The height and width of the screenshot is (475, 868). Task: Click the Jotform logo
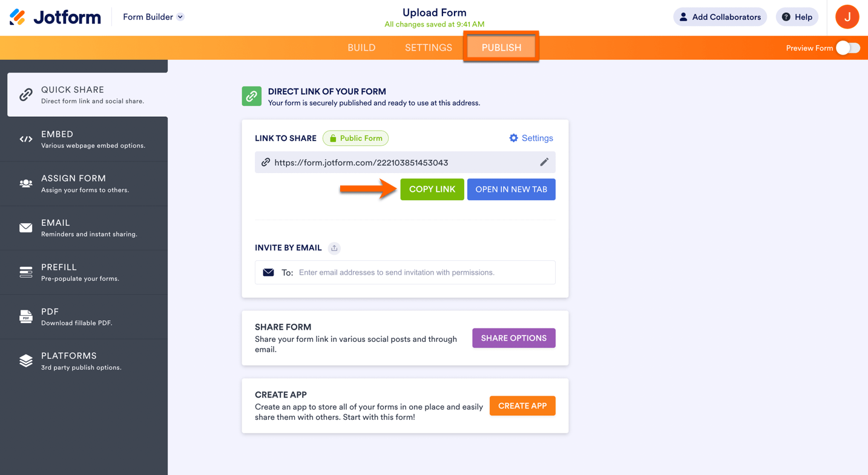pos(56,17)
